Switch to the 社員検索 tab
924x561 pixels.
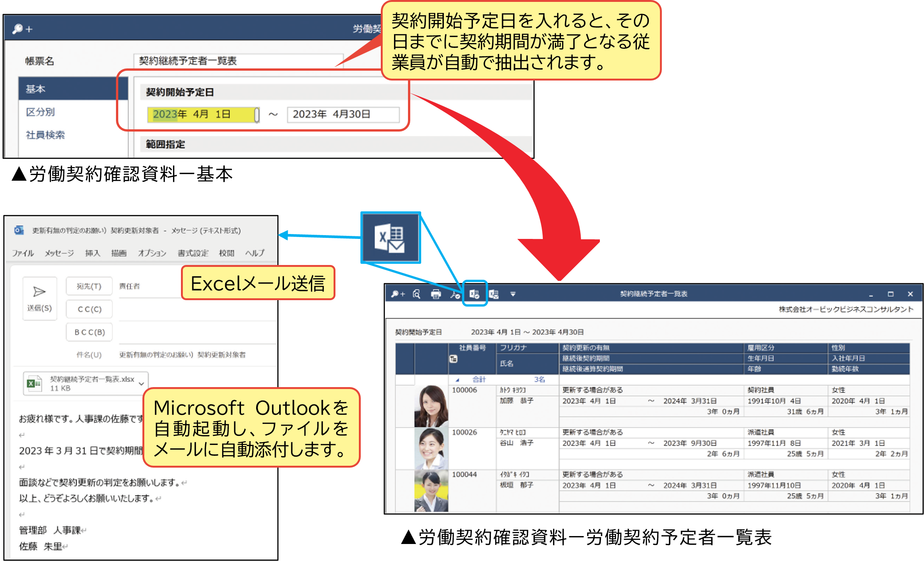(45, 135)
